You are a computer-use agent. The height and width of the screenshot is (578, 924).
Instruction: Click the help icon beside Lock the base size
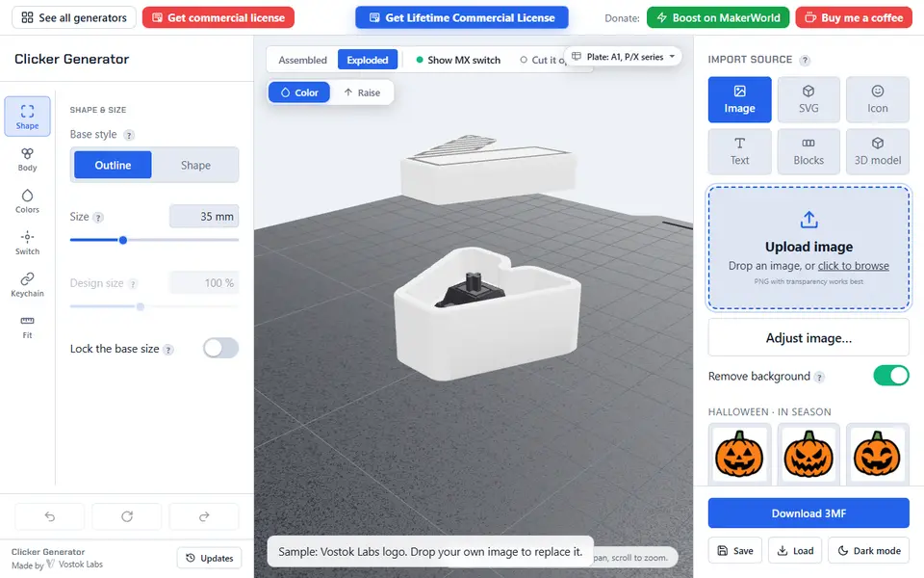pos(168,350)
